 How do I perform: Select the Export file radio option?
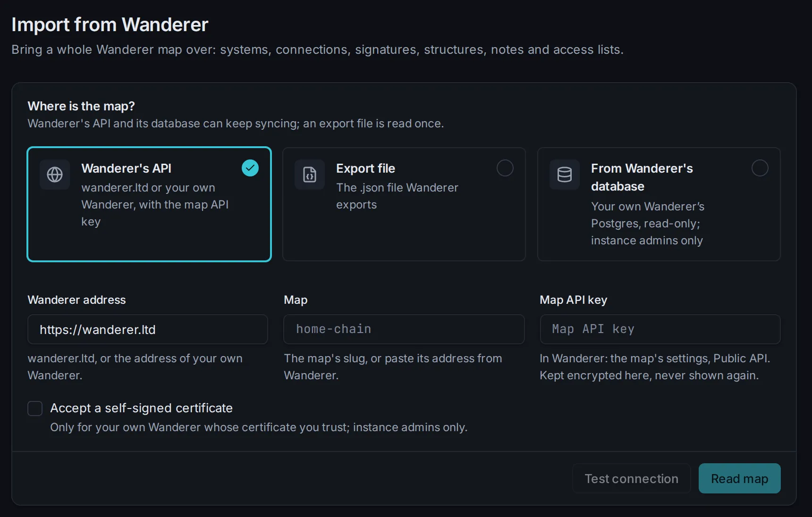[505, 168]
